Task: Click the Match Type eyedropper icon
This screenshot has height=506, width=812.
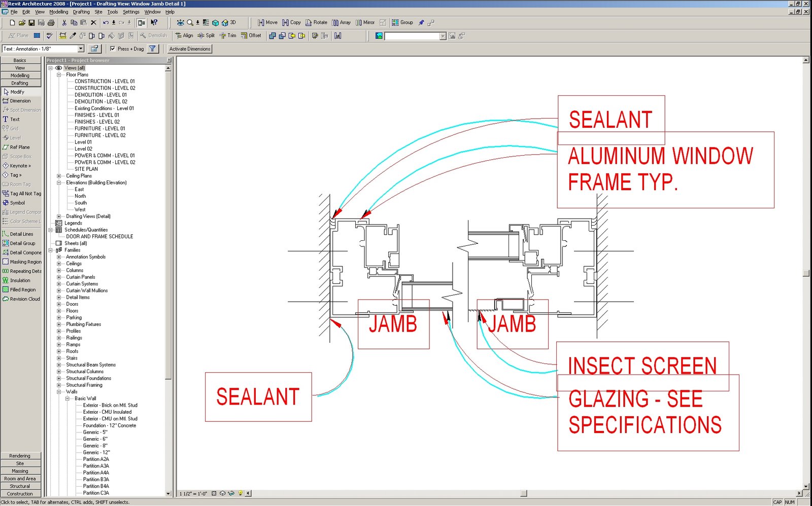Action: pyautogui.click(x=73, y=36)
